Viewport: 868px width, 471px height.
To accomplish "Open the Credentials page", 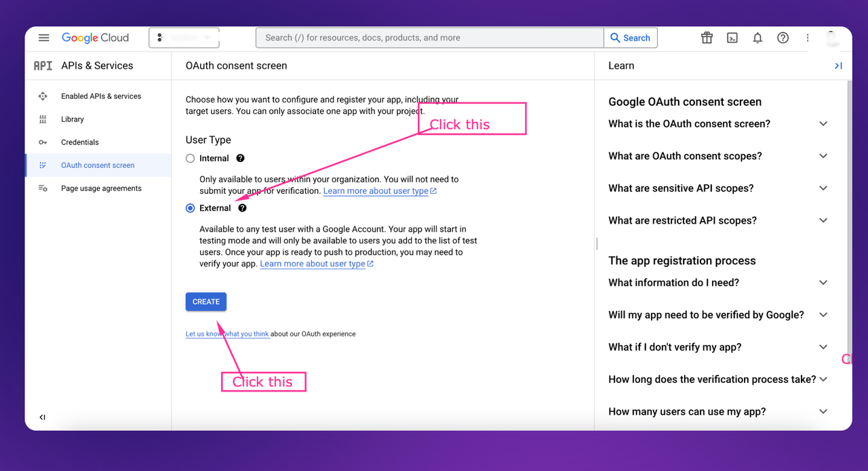I will point(80,142).
